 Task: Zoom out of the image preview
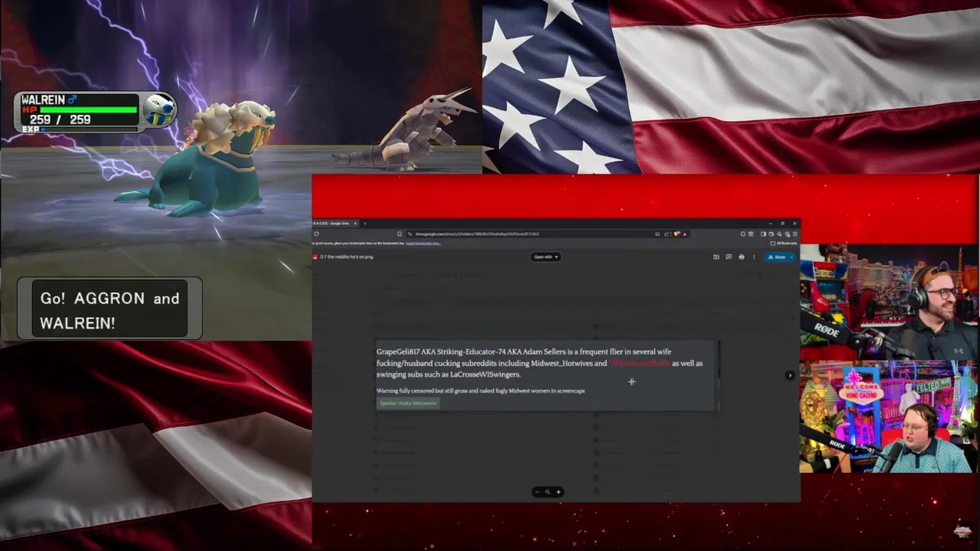click(537, 492)
